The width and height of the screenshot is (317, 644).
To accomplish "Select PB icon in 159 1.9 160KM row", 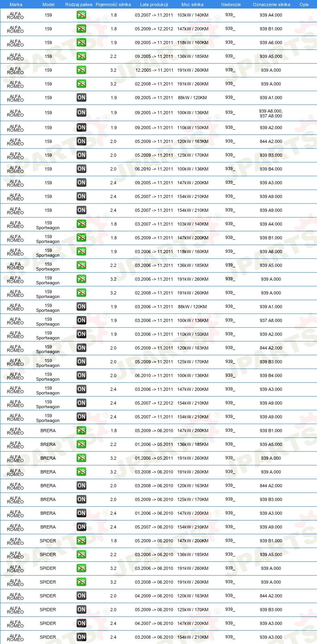I will (x=81, y=43).
